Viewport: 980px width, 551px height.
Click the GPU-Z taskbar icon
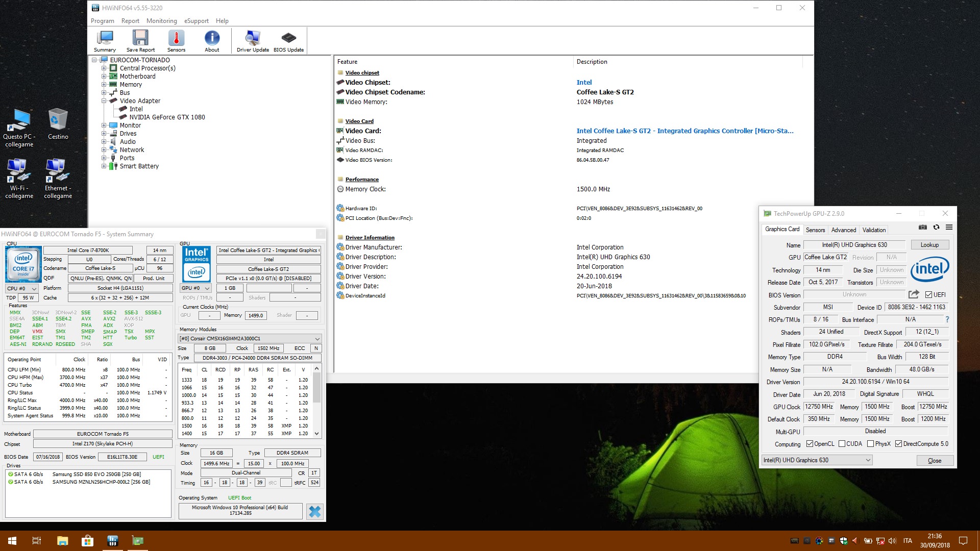[x=137, y=540]
